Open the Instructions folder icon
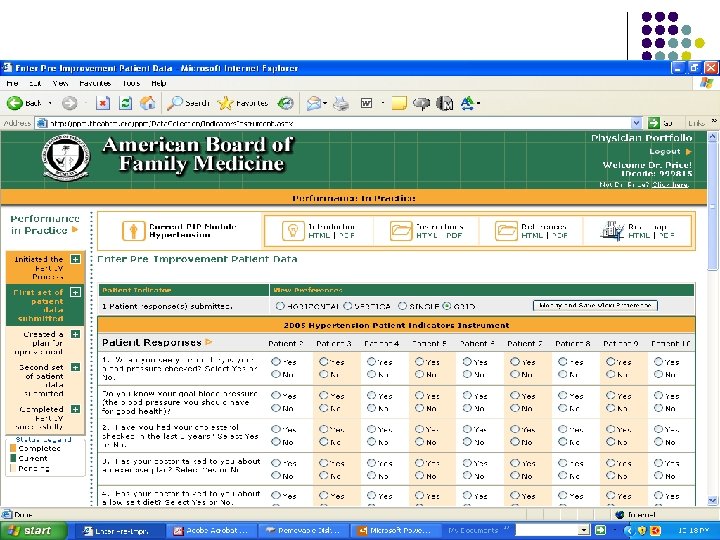The height and width of the screenshot is (540, 720). click(x=401, y=231)
